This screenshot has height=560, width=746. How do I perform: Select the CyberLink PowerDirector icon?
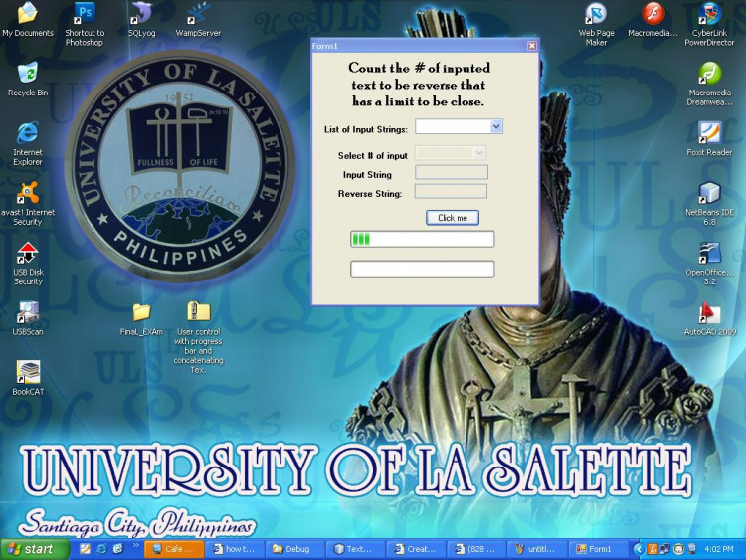pos(709,24)
